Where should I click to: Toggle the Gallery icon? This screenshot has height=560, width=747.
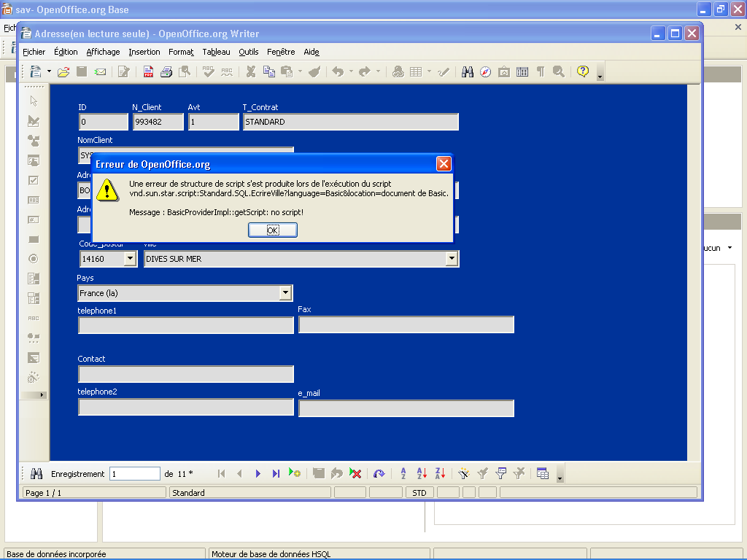pos(503,71)
